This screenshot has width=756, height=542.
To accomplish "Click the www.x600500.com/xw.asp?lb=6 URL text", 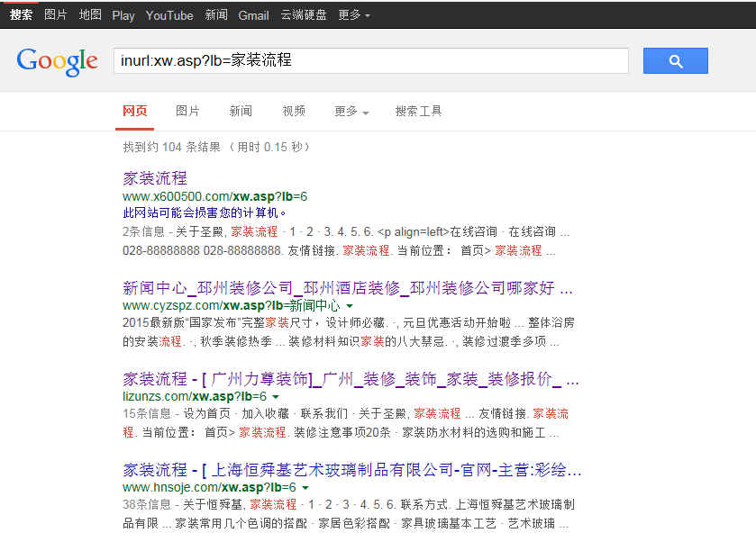I will [x=214, y=196].
